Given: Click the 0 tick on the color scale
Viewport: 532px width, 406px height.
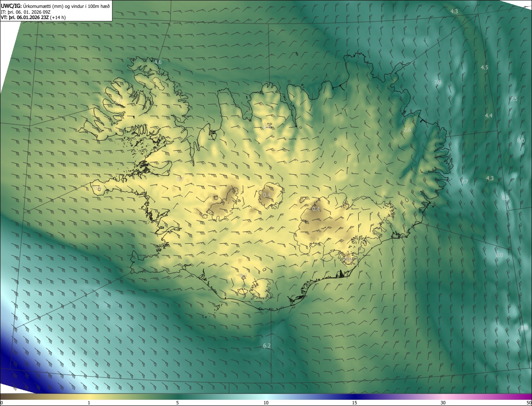Looking at the screenshot, I should 2,403.
